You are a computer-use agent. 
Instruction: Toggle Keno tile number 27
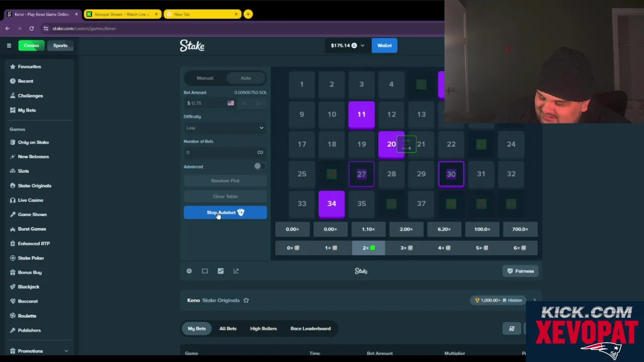click(x=361, y=174)
